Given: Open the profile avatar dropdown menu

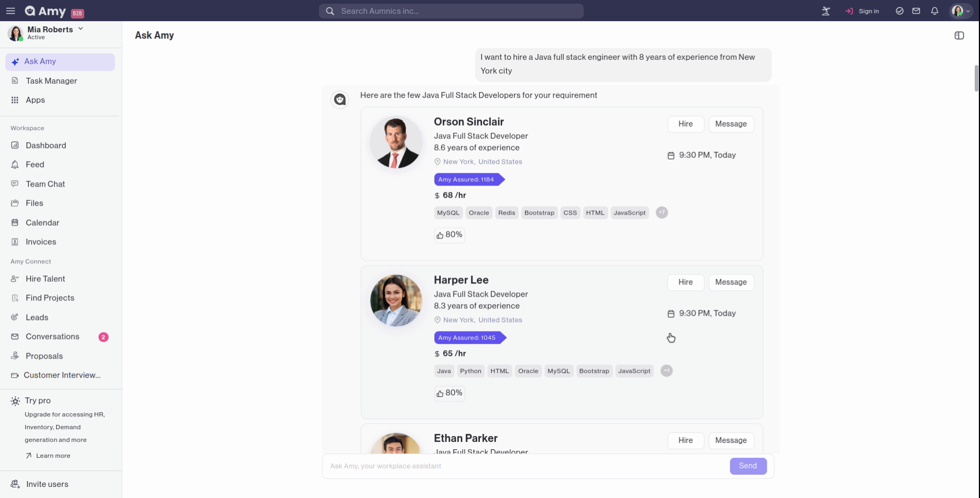Looking at the screenshot, I should (960, 11).
